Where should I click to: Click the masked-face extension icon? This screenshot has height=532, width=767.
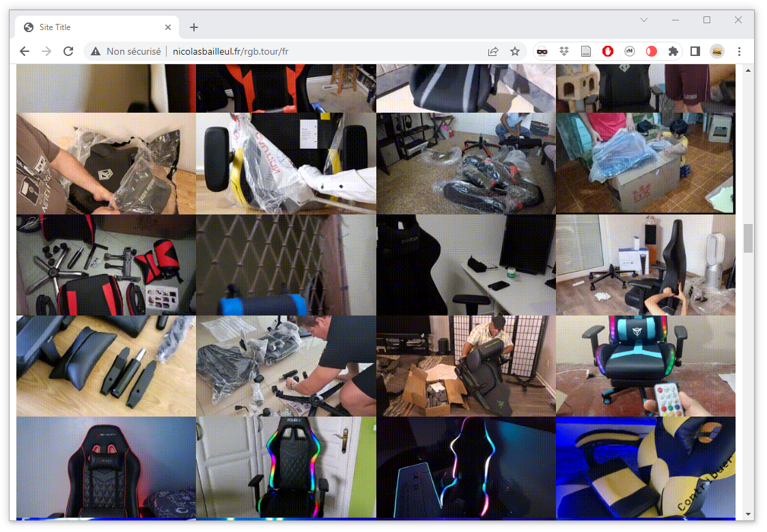click(x=542, y=51)
